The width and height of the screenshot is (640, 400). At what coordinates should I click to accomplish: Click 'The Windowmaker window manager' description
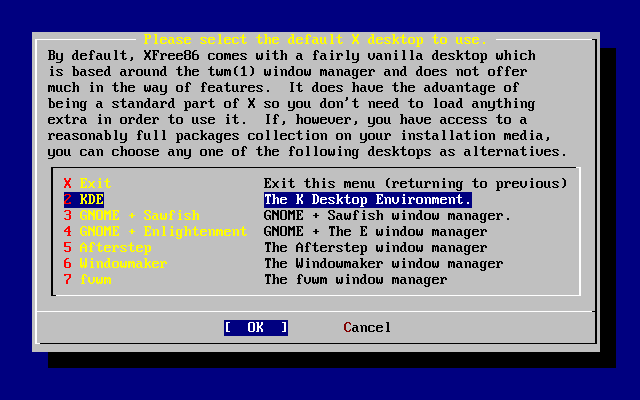(x=383, y=264)
